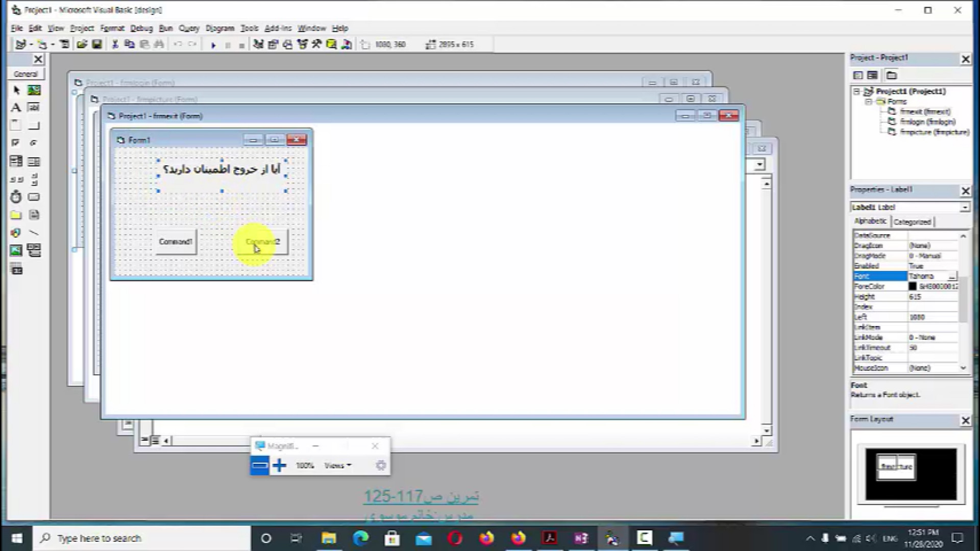Viewport: 980px width, 551px height.
Task: Click Magnifier zoom in plus button
Action: tap(279, 465)
